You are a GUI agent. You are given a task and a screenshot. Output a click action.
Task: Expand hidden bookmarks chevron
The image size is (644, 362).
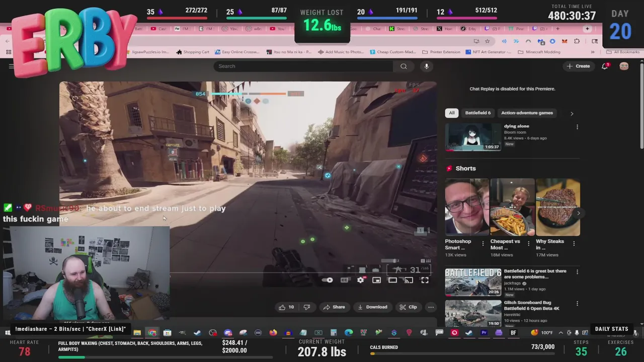[x=592, y=52]
